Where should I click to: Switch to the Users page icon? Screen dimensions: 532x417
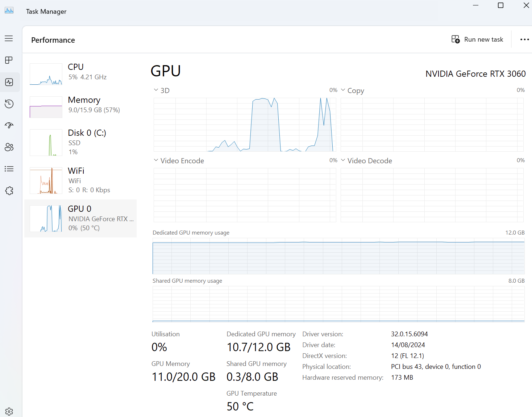9,147
